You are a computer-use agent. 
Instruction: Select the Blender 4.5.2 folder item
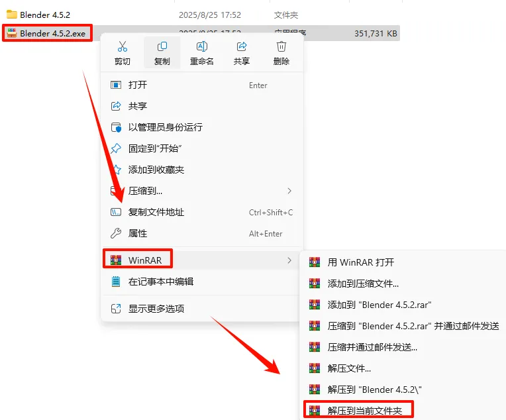[45, 15]
